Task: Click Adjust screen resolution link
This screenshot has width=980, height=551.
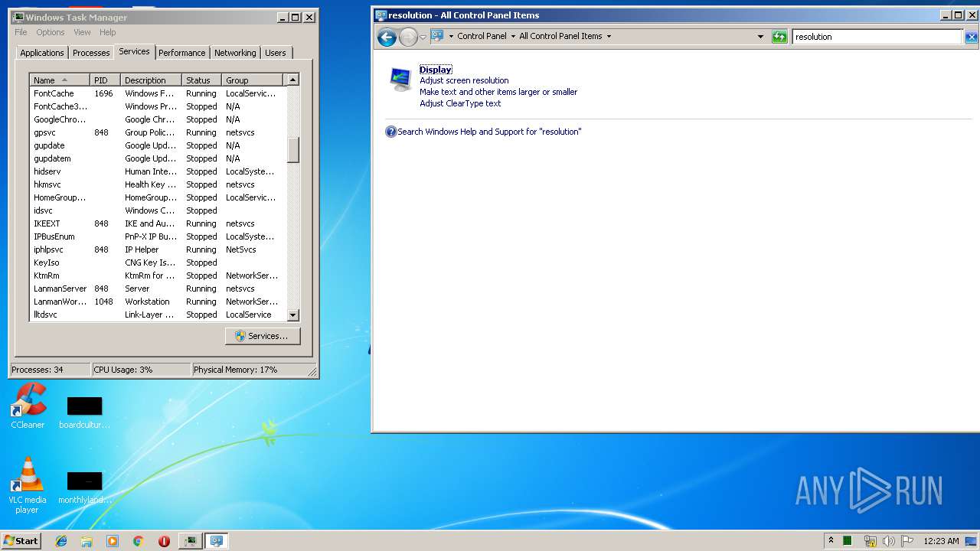Action: pyautogui.click(x=464, y=80)
